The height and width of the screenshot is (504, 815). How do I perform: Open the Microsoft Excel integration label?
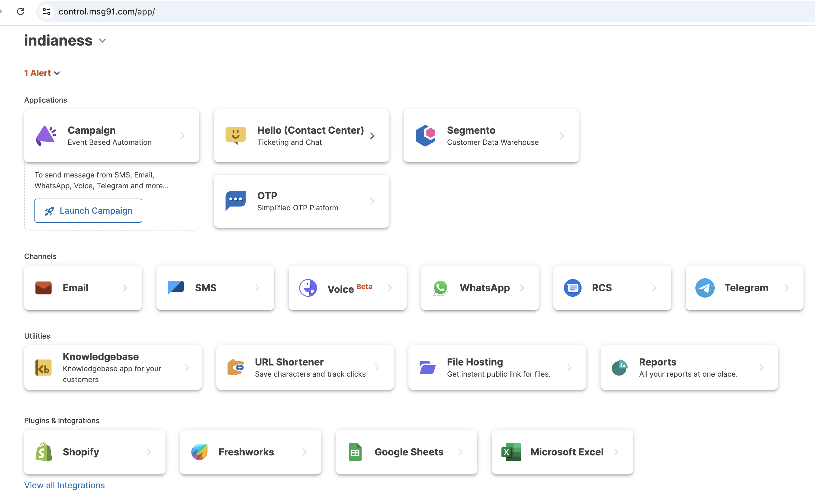tap(566, 452)
